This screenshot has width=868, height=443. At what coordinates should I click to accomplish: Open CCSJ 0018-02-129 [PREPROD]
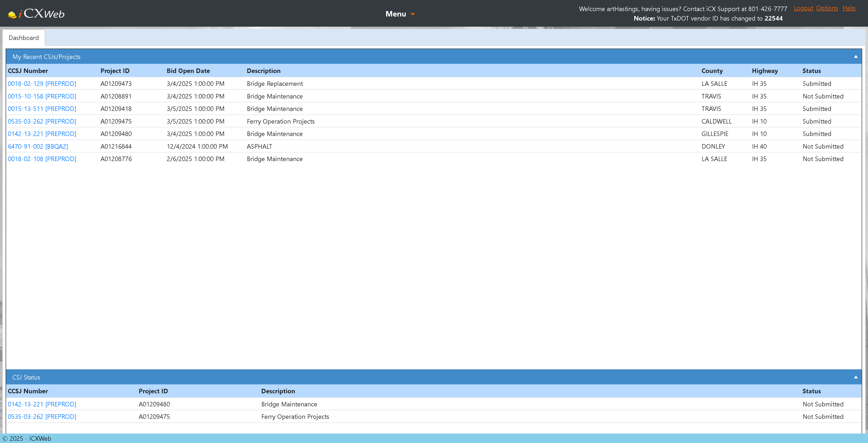tap(42, 84)
